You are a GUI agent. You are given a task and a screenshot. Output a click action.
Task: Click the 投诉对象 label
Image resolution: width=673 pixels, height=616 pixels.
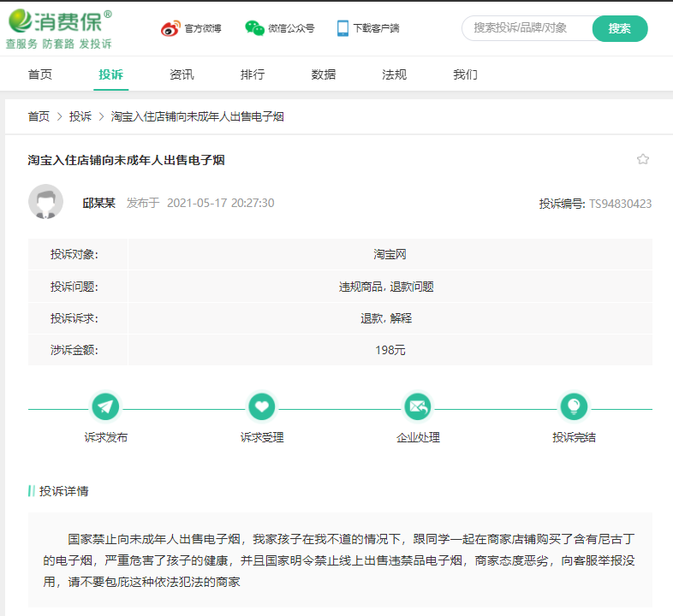point(74,254)
